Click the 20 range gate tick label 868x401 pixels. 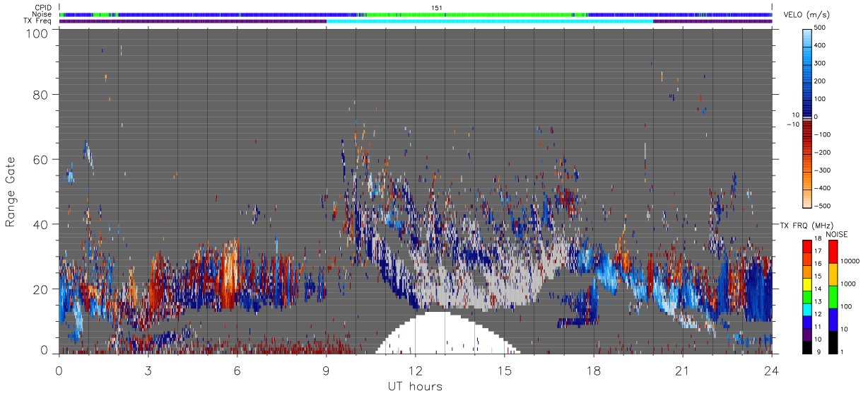41,289
